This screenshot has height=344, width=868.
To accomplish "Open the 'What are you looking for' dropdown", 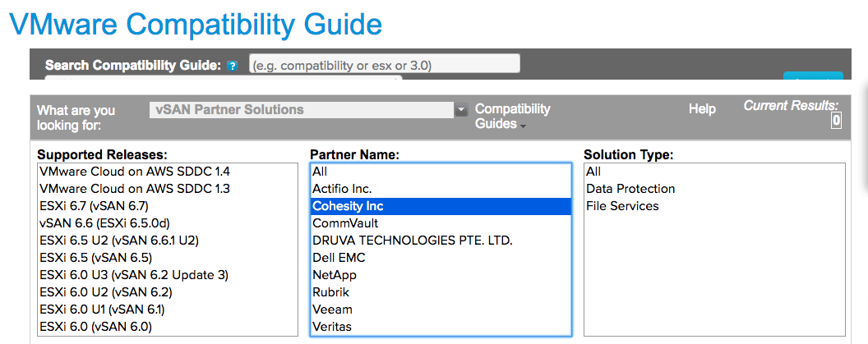I will pos(308,110).
